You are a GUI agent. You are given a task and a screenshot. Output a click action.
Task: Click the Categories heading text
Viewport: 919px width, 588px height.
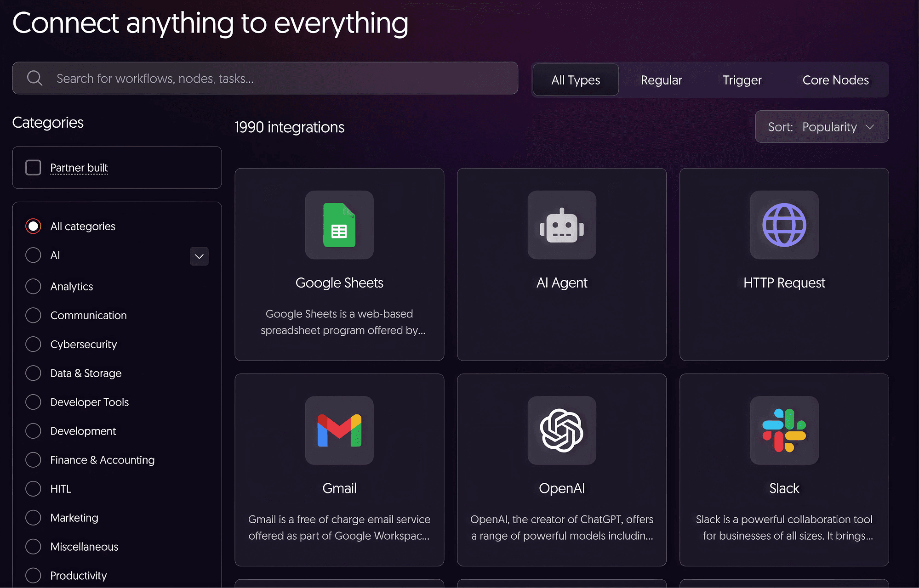coord(48,122)
